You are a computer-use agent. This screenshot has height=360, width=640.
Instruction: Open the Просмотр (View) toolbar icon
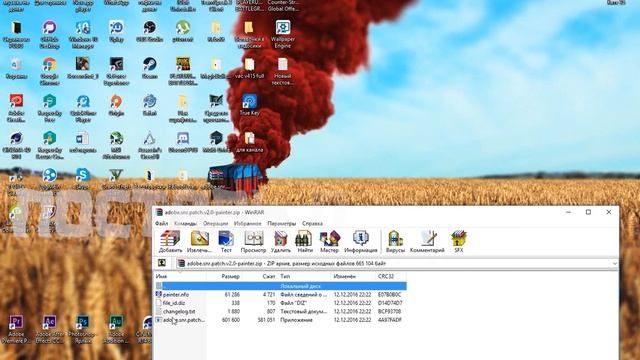tap(253, 241)
